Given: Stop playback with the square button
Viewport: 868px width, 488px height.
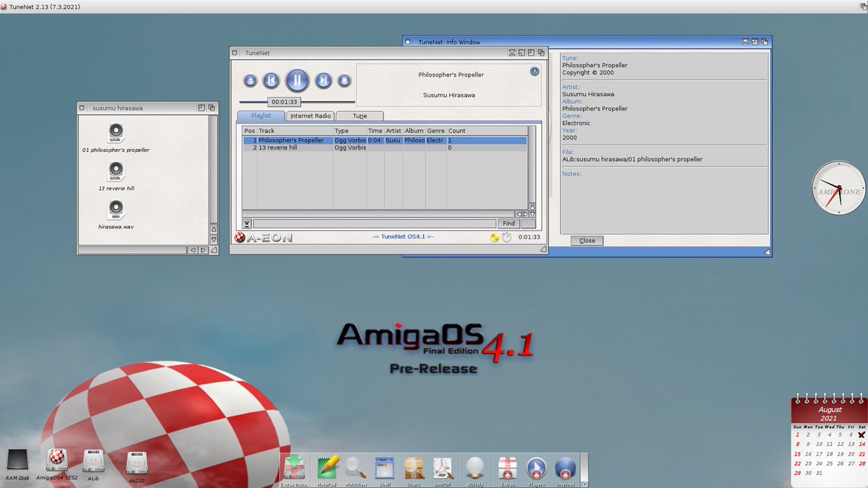Looking at the screenshot, I should (344, 81).
